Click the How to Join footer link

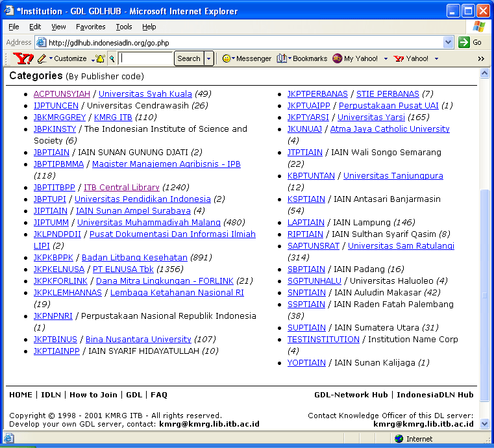pos(93,395)
